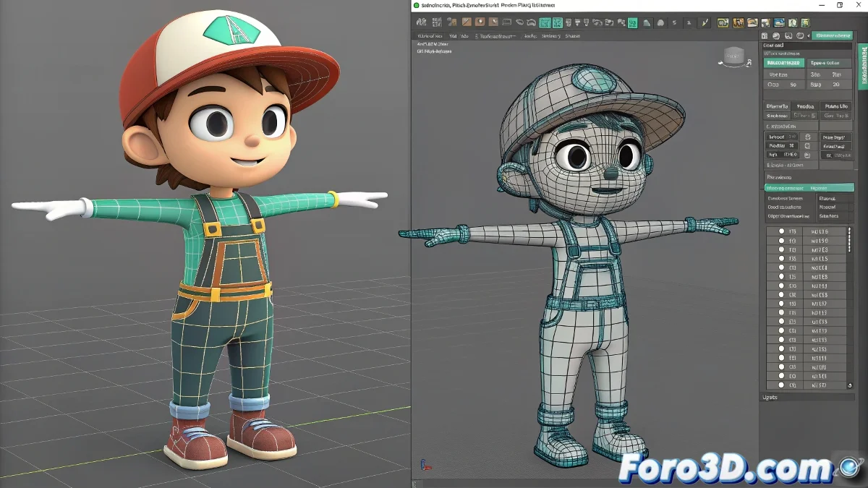
Task: Click the teal highlighted button under search field
Action: [x=783, y=63]
